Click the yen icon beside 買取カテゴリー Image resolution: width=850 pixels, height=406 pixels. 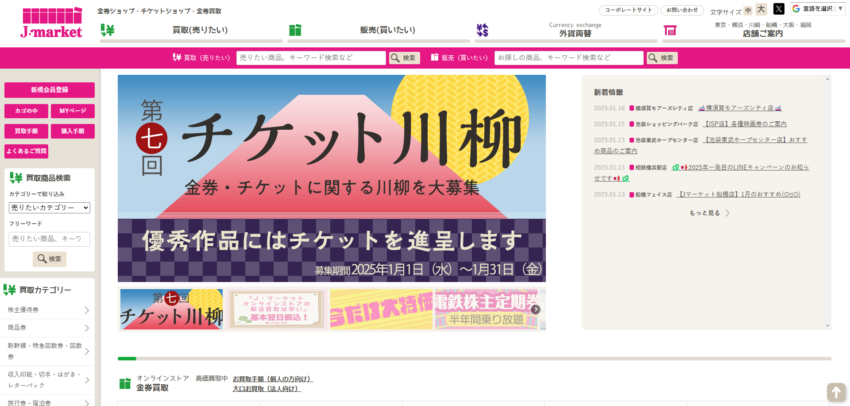coord(9,290)
